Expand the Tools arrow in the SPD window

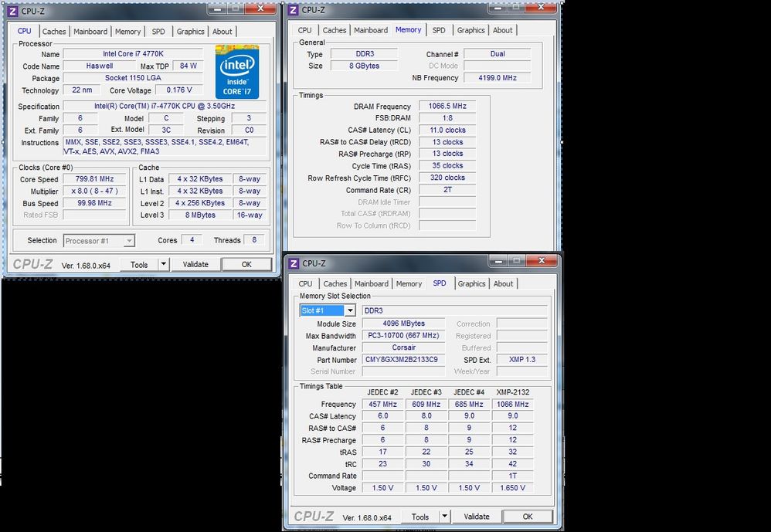(444, 517)
